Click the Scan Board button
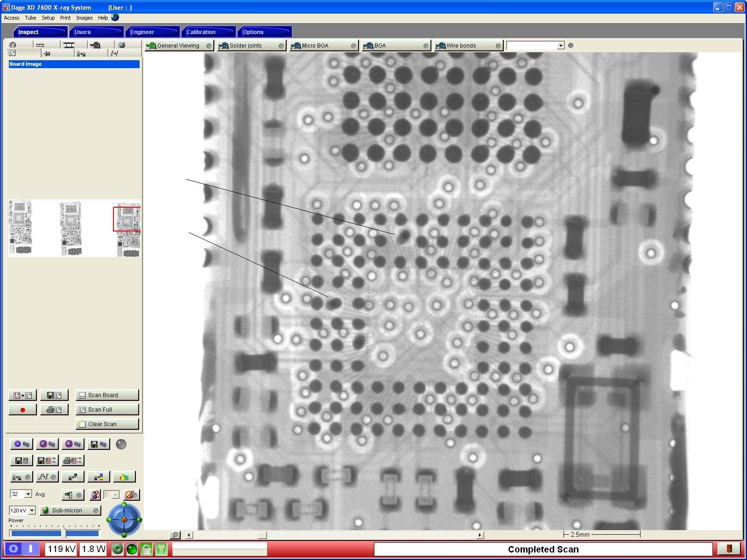The height and width of the screenshot is (560, 747). coord(107,395)
